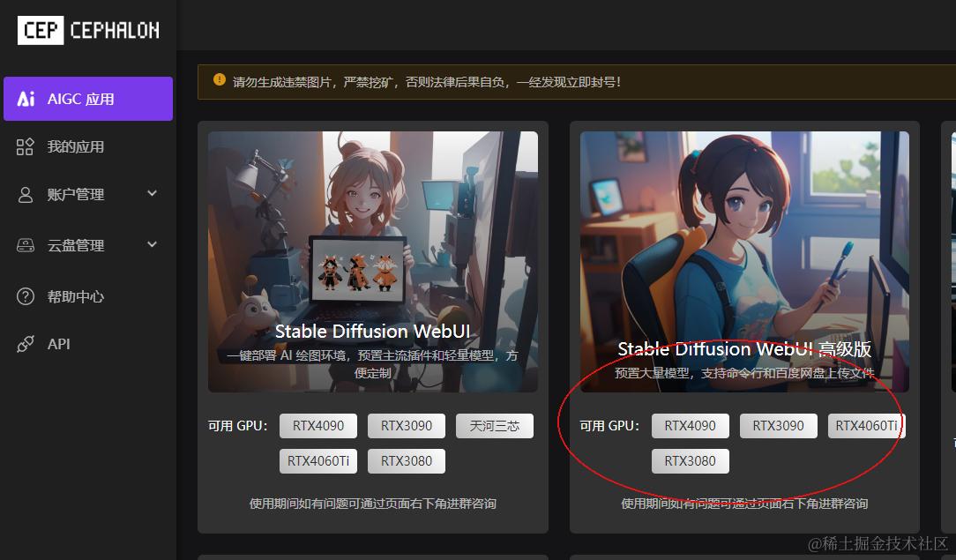
Task: Click the orange warning icon in notice banner
Action: click(x=220, y=80)
